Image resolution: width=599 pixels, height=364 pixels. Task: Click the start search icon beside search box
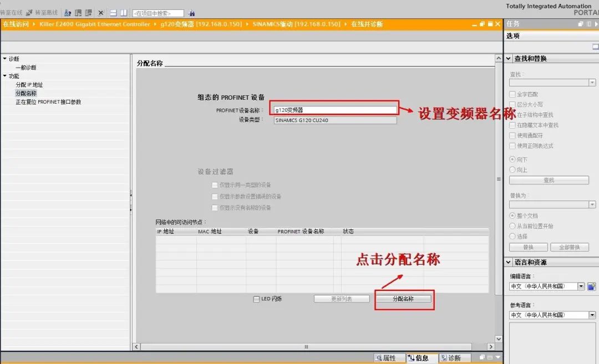191,13
